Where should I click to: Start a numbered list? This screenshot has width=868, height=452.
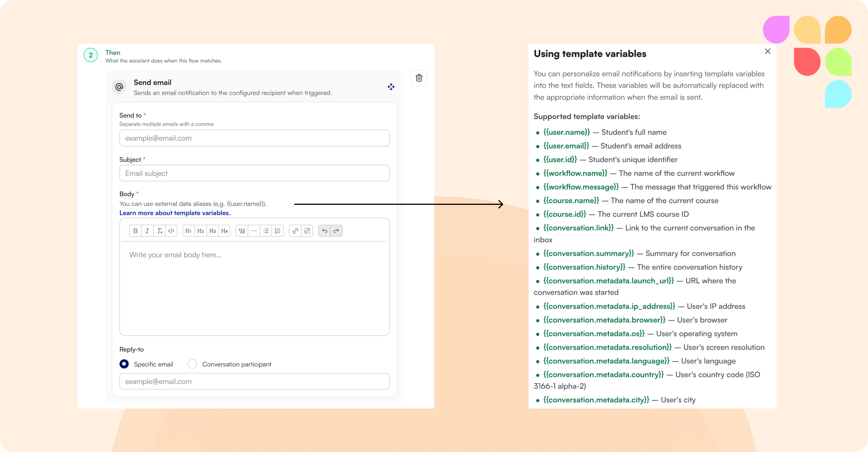(278, 231)
